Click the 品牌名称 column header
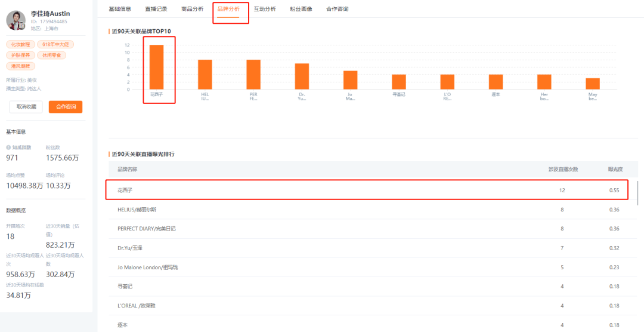This screenshot has height=332, width=644. point(128,169)
